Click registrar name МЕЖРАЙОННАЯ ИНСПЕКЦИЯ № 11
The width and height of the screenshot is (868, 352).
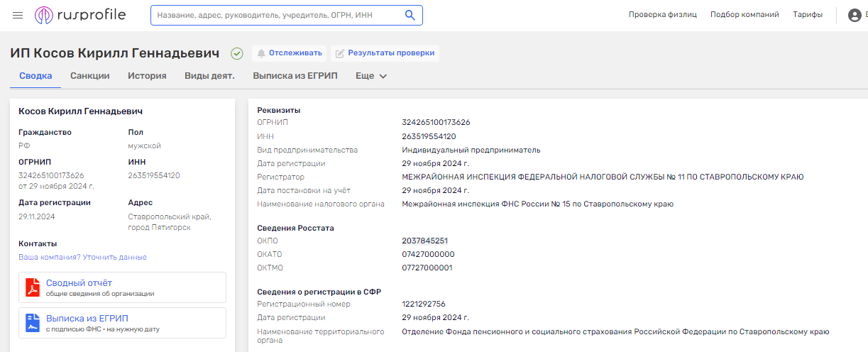[x=603, y=177]
